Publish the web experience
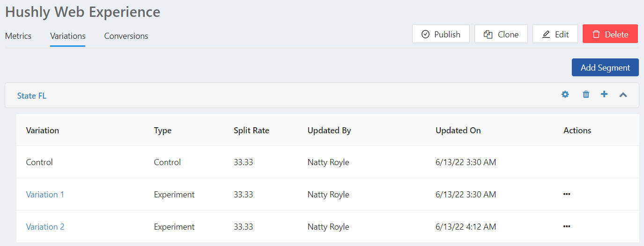 click(441, 34)
